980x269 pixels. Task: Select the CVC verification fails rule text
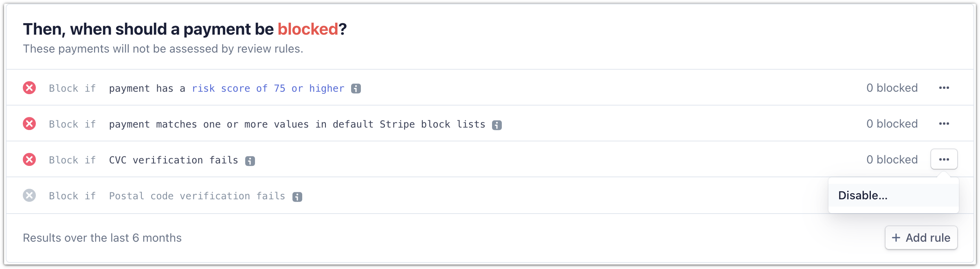[x=174, y=160]
